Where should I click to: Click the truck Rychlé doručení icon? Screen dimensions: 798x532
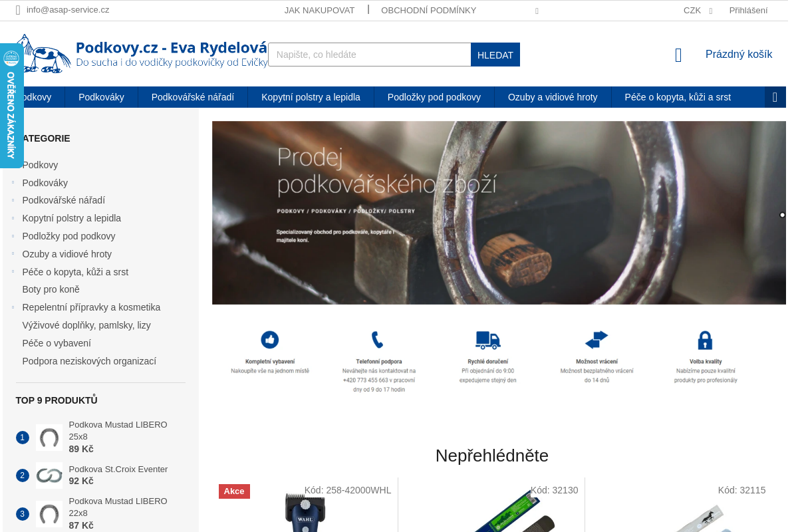coord(487,340)
